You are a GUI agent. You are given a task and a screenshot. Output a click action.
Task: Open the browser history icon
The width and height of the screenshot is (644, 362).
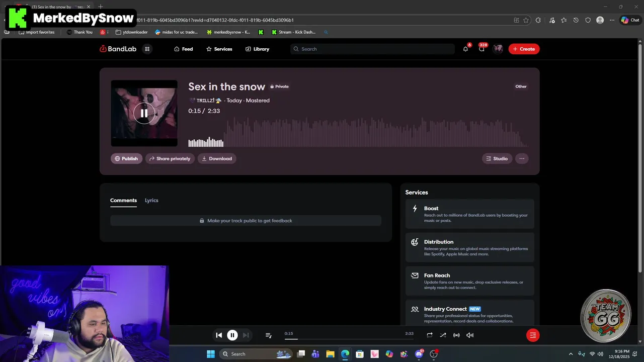(576, 20)
